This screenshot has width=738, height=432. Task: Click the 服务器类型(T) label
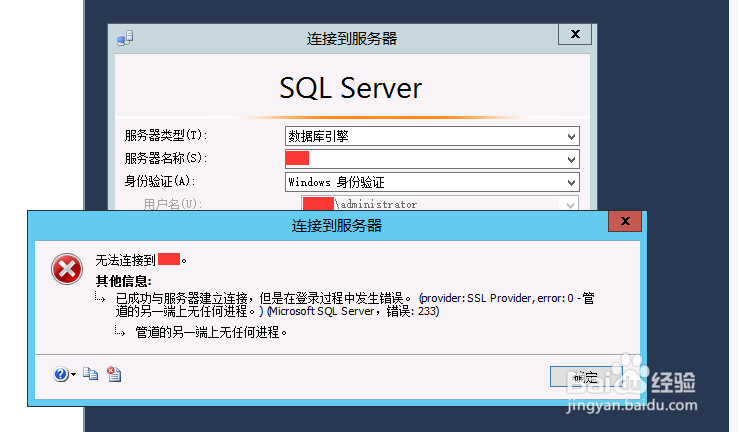coord(166,136)
